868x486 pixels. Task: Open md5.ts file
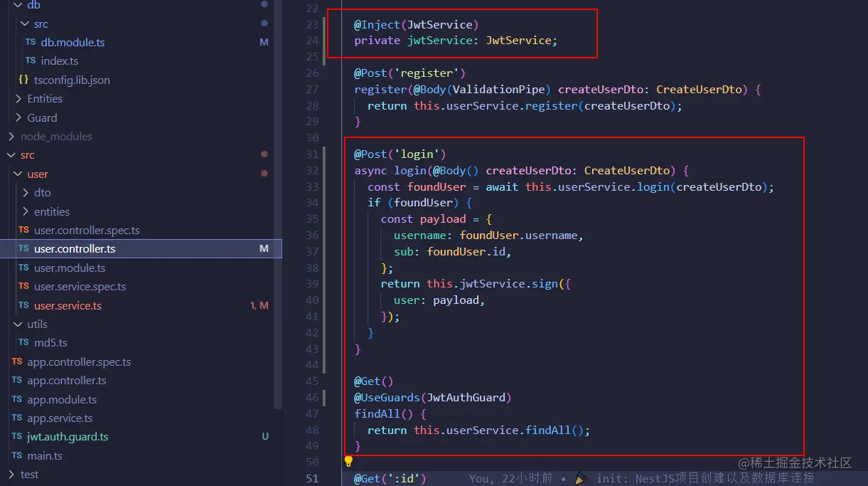(50, 343)
